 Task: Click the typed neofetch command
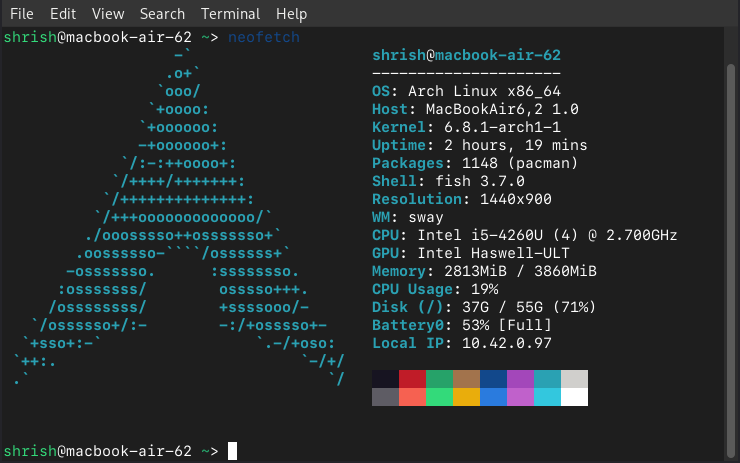(264, 37)
